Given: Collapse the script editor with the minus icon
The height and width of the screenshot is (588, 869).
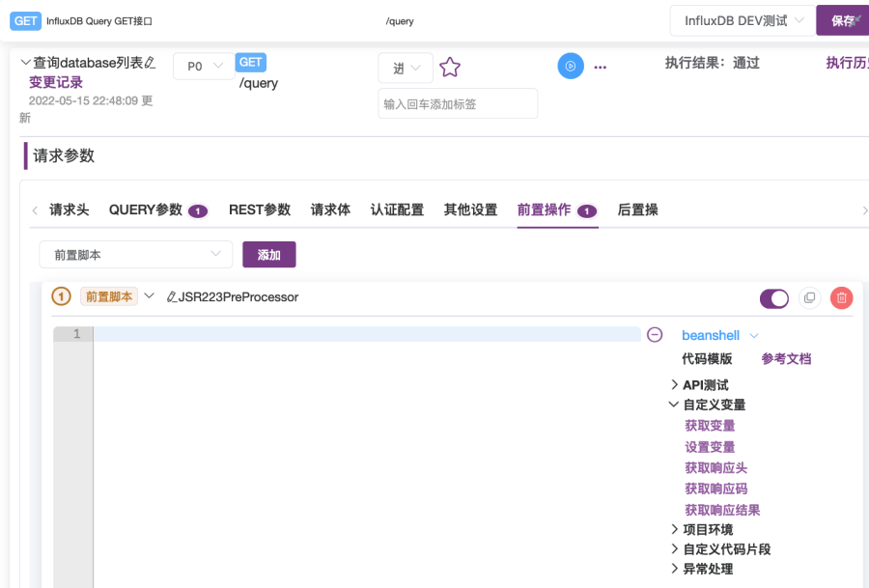Looking at the screenshot, I should pos(655,334).
